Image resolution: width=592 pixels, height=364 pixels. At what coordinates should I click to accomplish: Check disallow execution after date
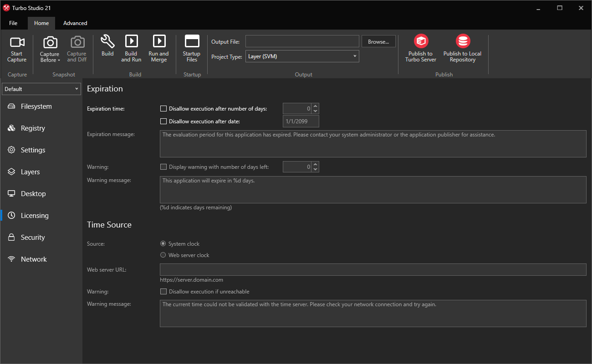click(163, 121)
